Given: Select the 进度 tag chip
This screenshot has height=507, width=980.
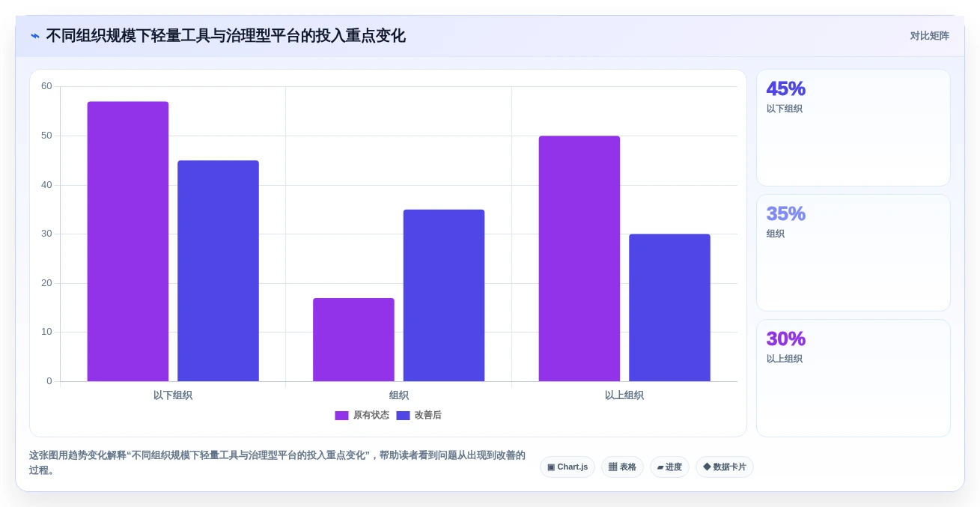Looking at the screenshot, I should (669, 467).
